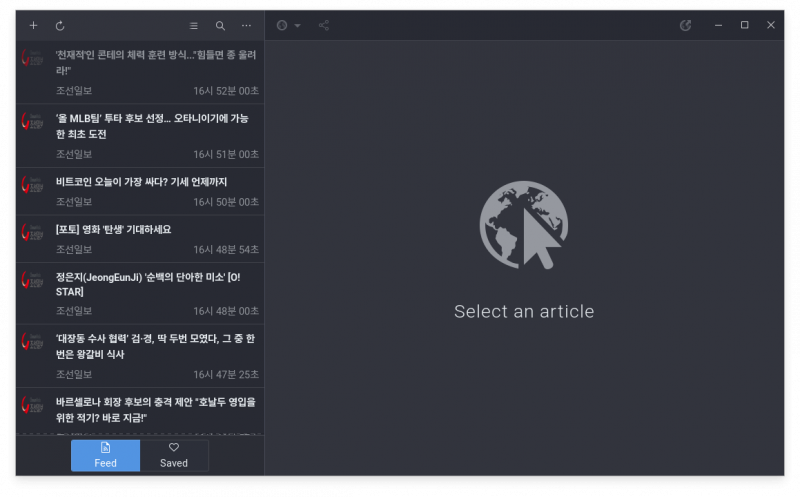Switch to the Feed tab

(x=106, y=455)
